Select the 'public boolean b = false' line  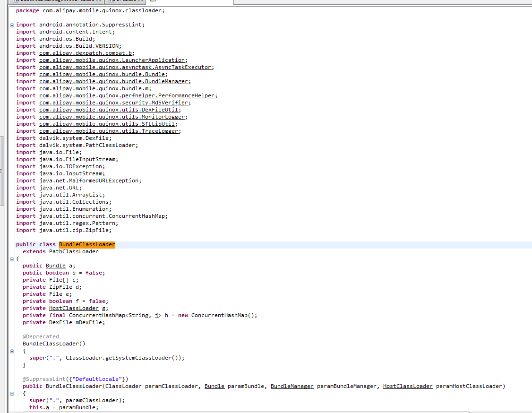[64, 273]
